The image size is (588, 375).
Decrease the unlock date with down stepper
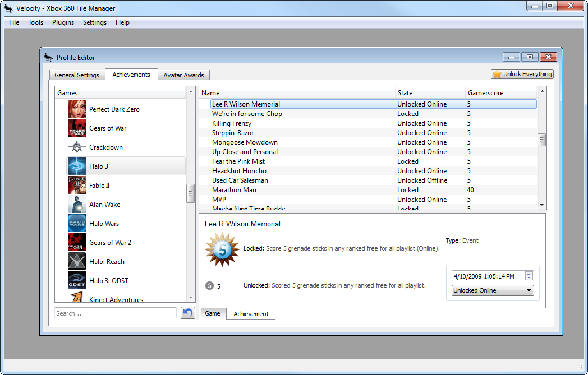click(529, 279)
